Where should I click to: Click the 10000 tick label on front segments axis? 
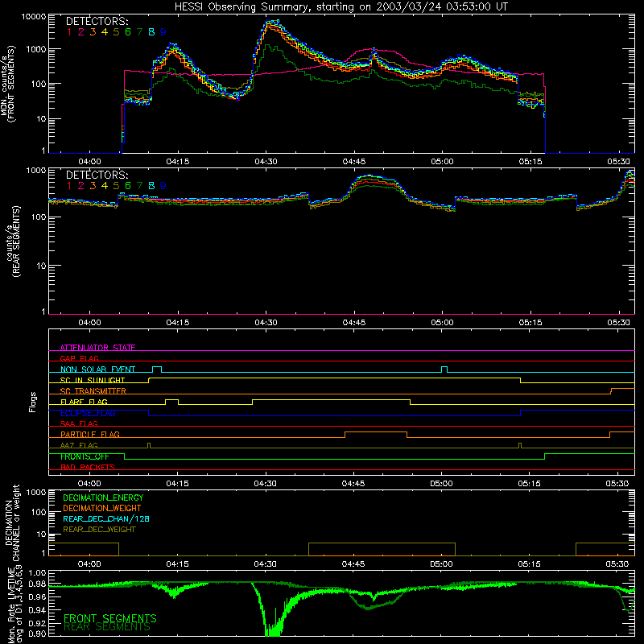coord(34,17)
